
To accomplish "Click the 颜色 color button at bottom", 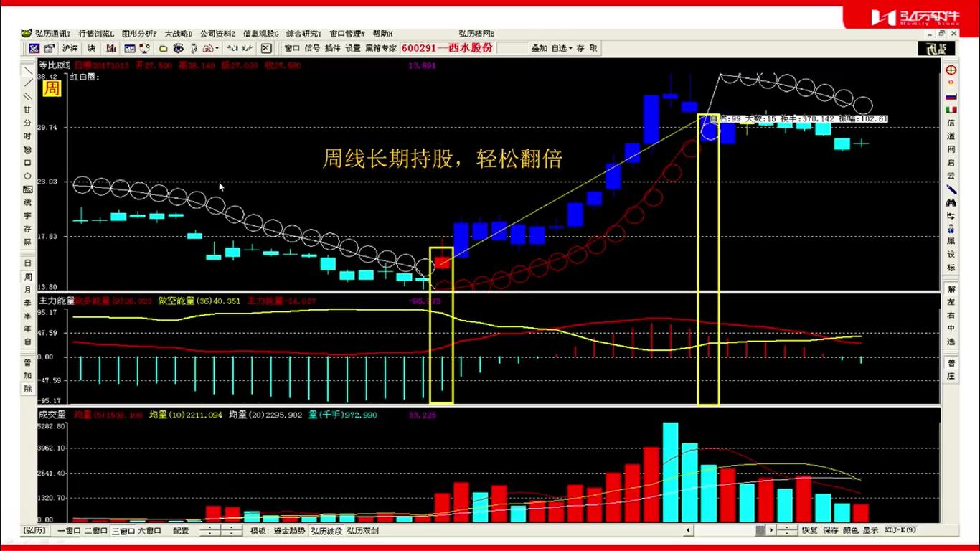I will click(850, 531).
